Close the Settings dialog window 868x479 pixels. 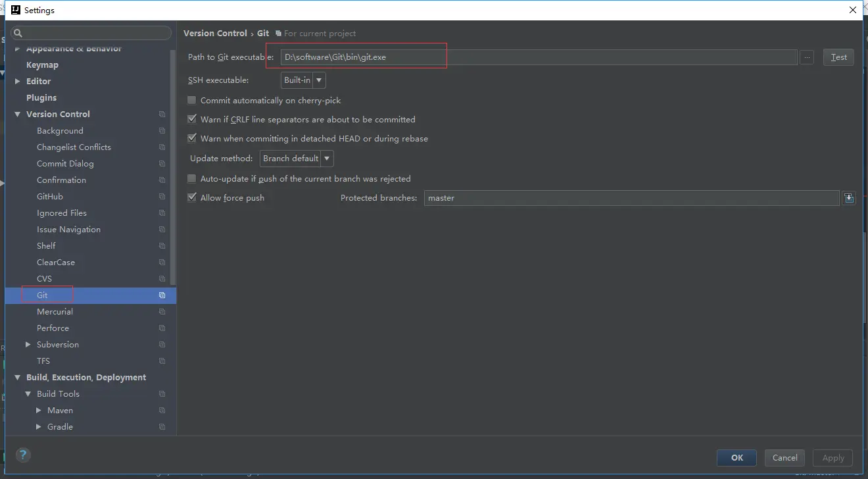coord(853,10)
